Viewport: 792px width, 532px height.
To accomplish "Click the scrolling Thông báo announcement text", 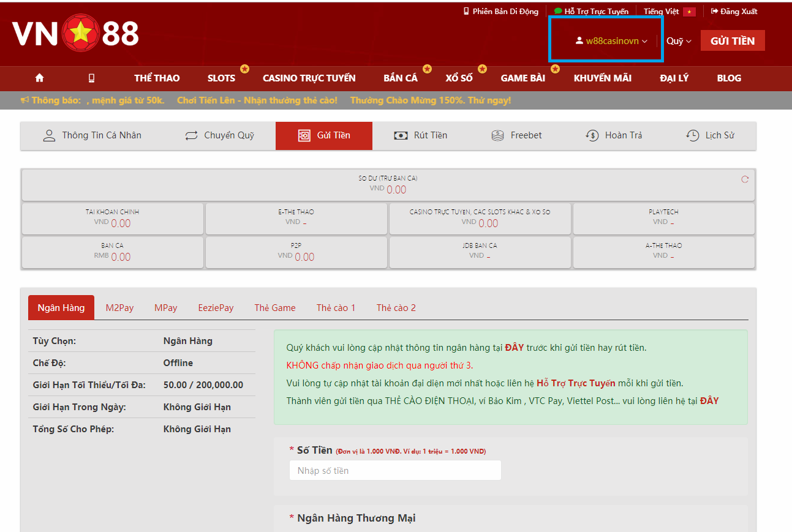I will pos(299,100).
